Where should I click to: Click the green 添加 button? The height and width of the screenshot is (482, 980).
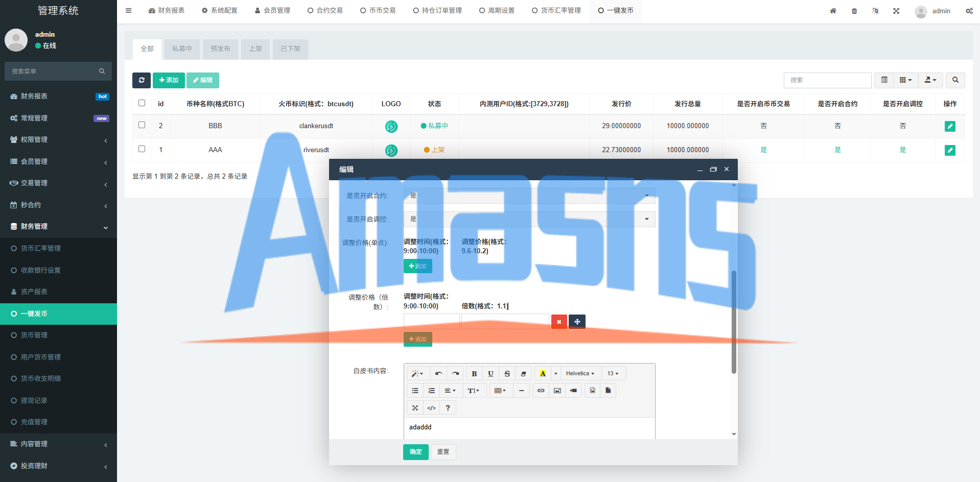(x=169, y=80)
